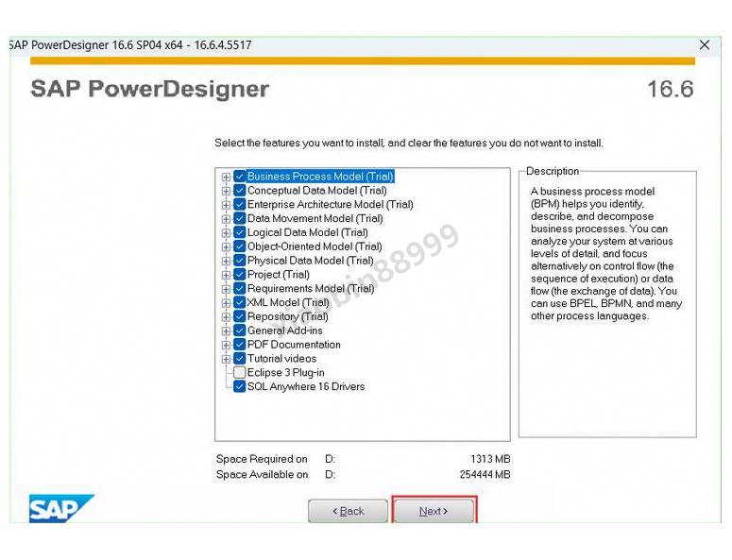Viewport: 732px width, 560px height.
Task: Close the installer window
Action: pyautogui.click(x=705, y=44)
